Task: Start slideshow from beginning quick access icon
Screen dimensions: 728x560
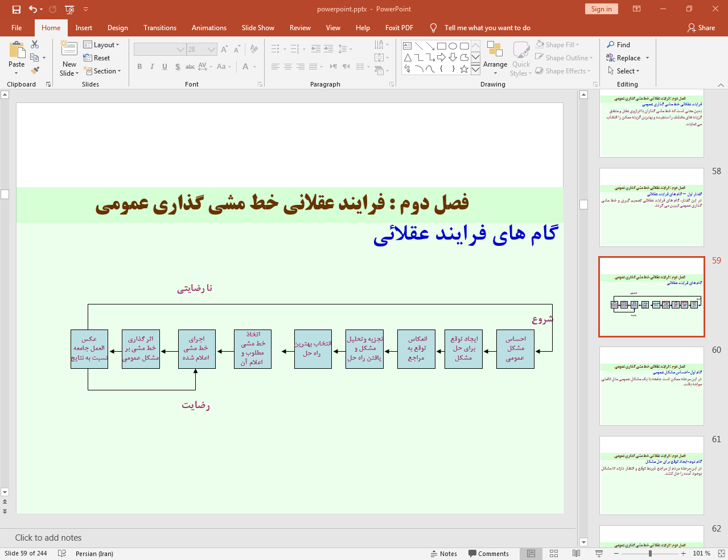Action: click(69, 9)
